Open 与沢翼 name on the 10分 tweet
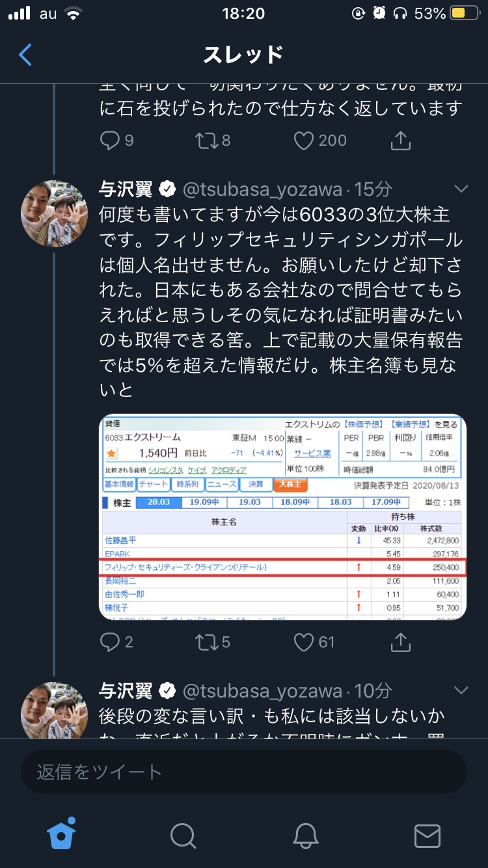Viewport: 488px width, 868px height. click(126, 691)
